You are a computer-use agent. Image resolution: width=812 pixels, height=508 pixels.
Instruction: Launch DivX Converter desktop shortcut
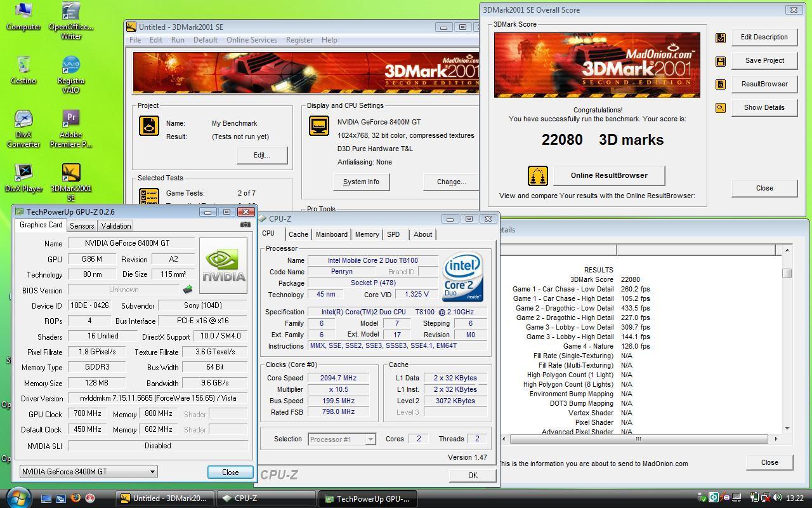(x=23, y=129)
